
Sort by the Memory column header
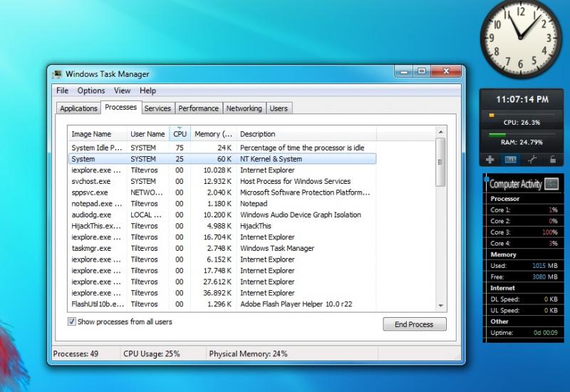pyautogui.click(x=213, y=134)
